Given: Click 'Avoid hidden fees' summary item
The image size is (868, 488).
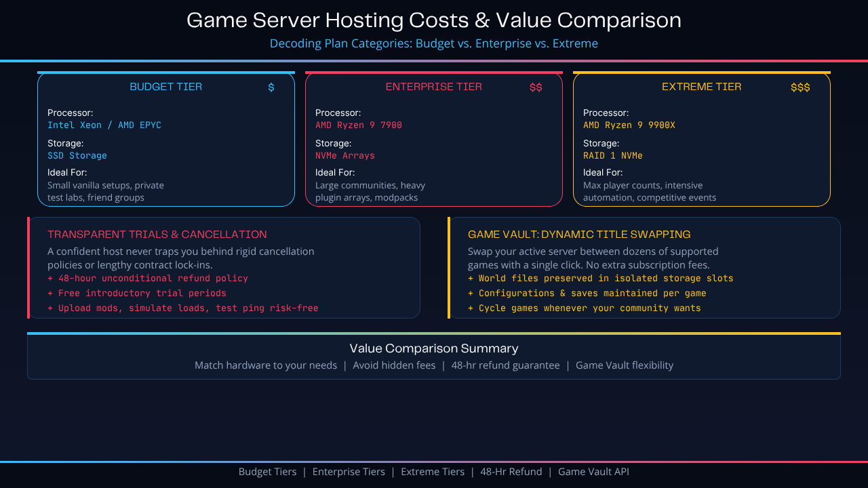Looking at the screenshot, I should 394,365.
